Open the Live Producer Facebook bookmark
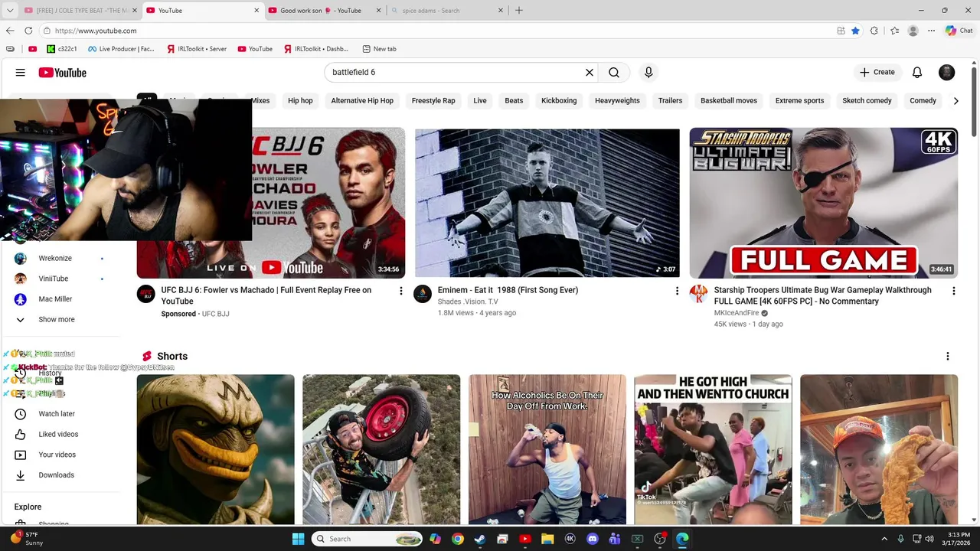 [121, 49]
